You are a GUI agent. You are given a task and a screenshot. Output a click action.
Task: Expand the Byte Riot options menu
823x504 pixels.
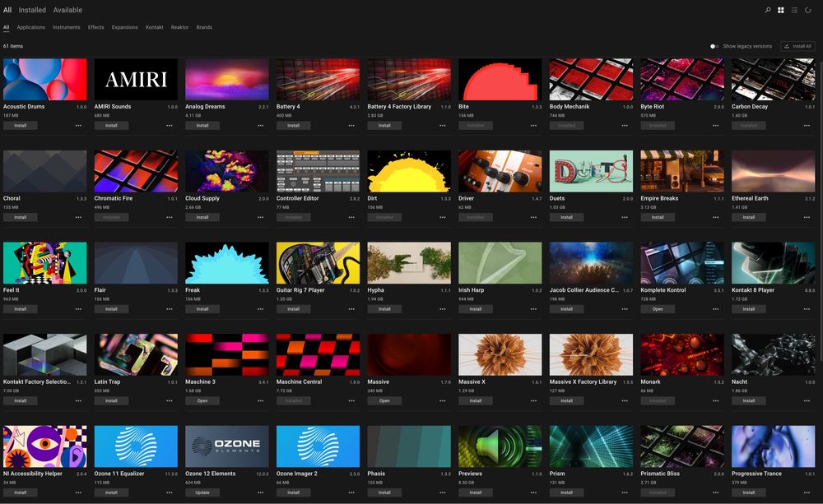[x=716, y=126]
